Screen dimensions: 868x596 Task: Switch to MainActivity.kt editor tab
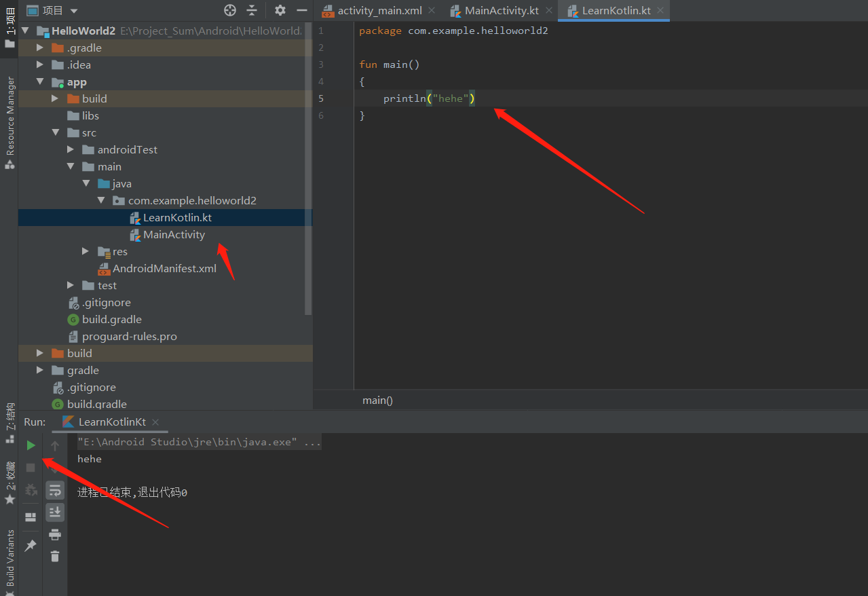[x=502, y=10]
